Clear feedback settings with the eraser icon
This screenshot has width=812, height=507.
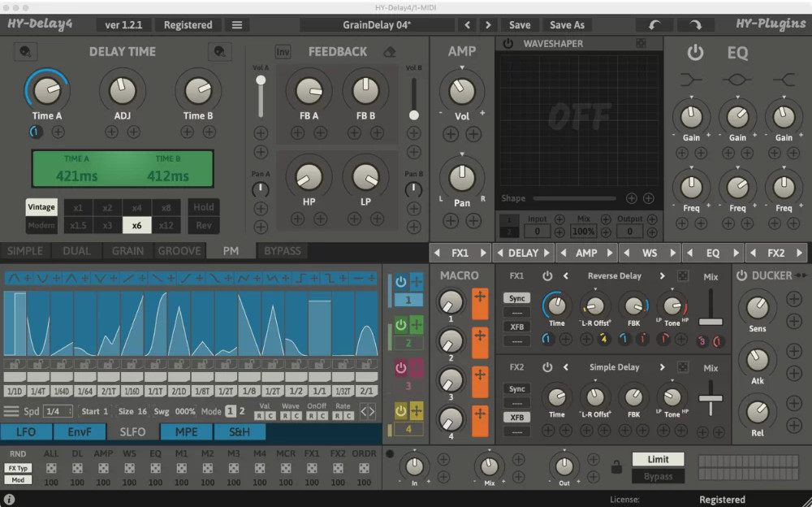tap(389, 51)
